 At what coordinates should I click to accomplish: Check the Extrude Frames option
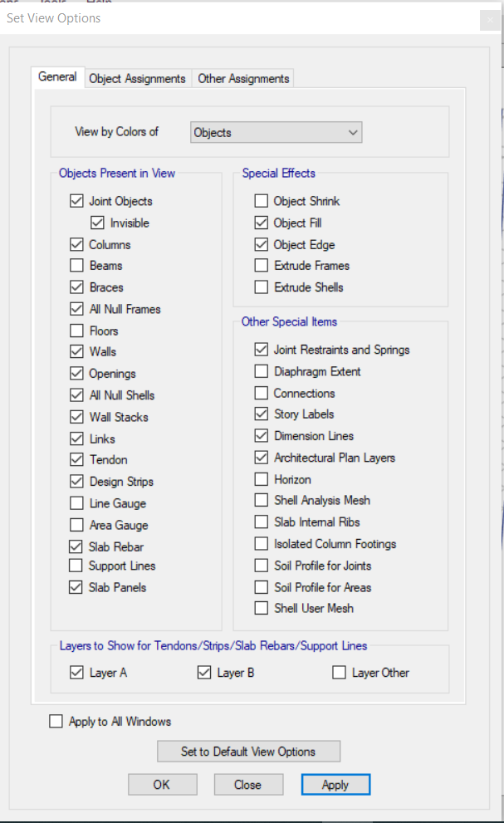pyautogui.click(x=261, y=266)
